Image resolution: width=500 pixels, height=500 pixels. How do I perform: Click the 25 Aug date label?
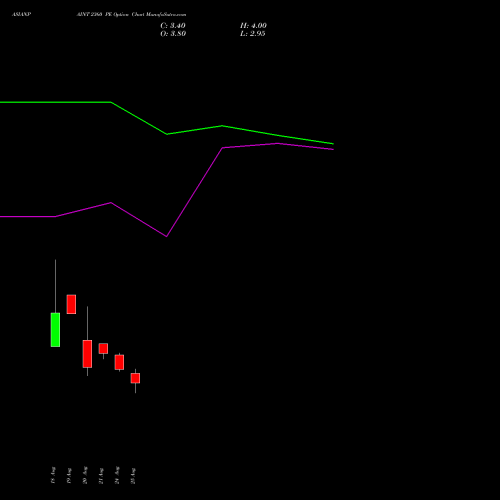133,475
